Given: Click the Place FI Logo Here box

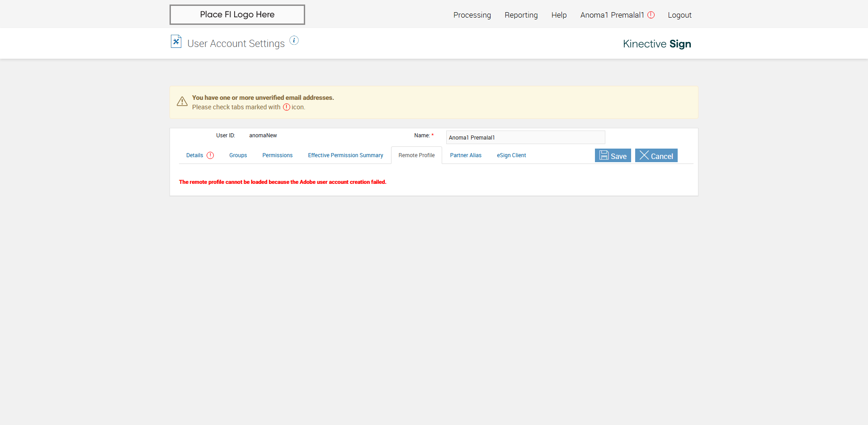Looking at the screenshot, I should click(x=237, y=14).
